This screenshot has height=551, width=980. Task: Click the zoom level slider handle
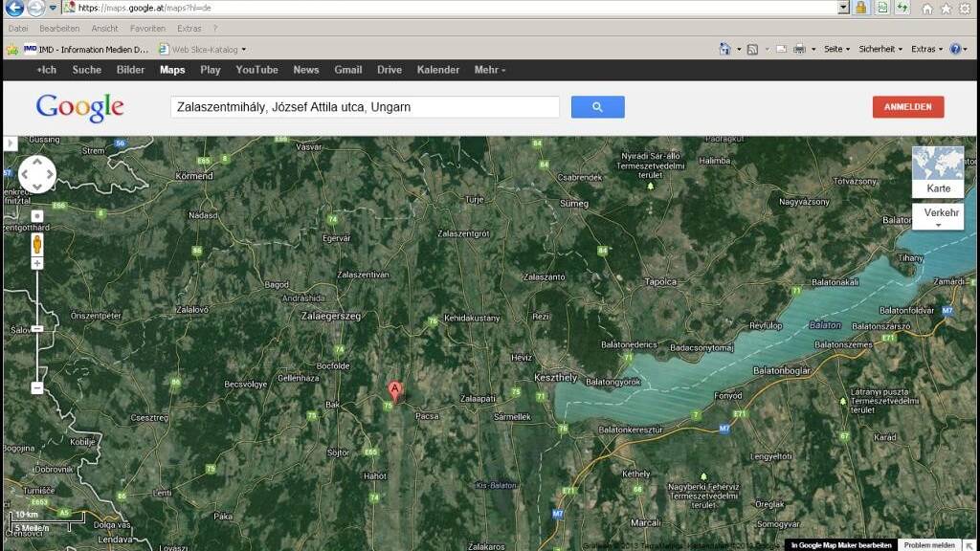coord(37,328)
